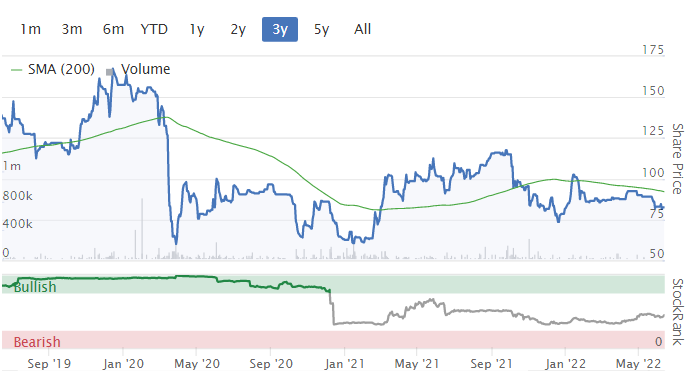Select the 1m time range
Screen dimensions: 689x371
coord(30,29)
